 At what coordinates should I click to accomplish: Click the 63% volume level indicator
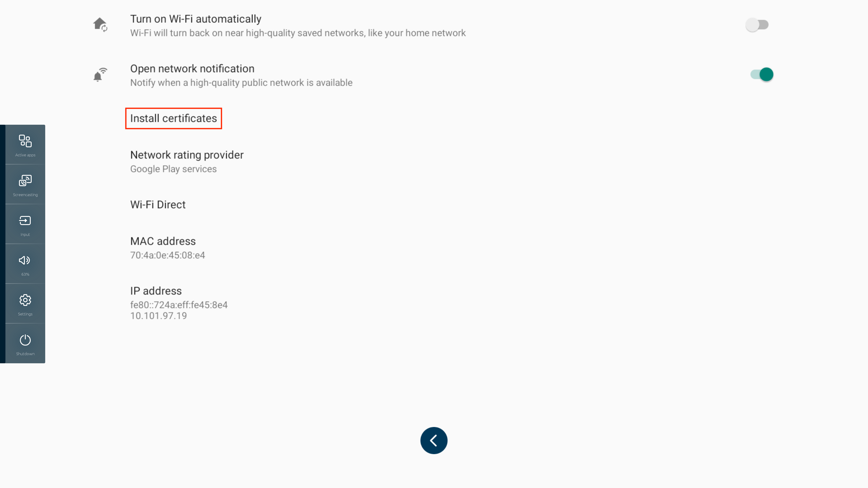click(25, 274)
